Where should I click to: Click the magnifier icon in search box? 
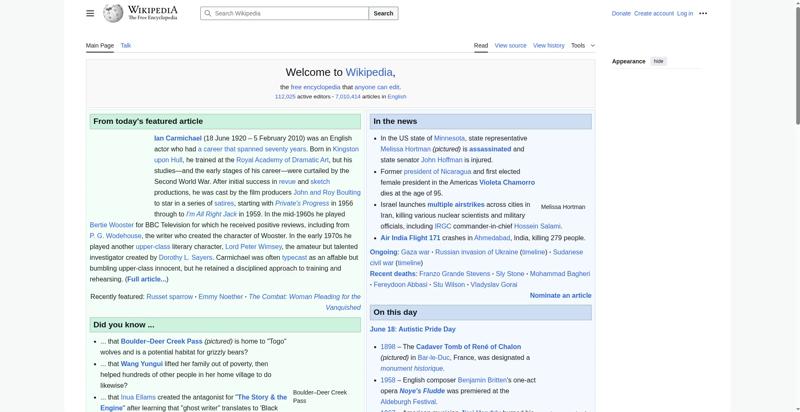208,13
